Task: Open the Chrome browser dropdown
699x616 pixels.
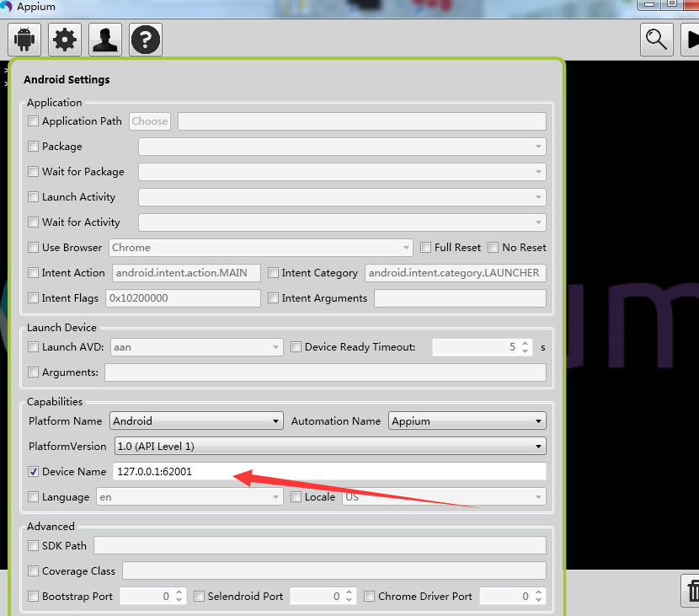Action: (261, 248)
